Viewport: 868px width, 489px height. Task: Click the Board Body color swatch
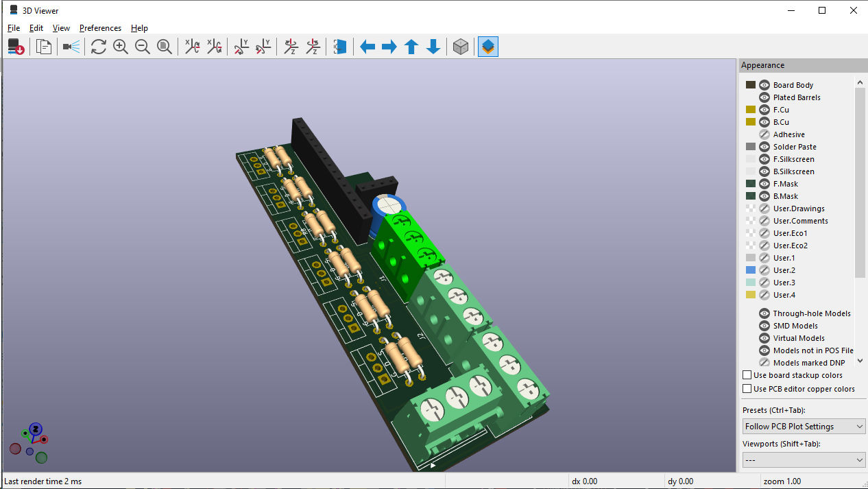750,85
